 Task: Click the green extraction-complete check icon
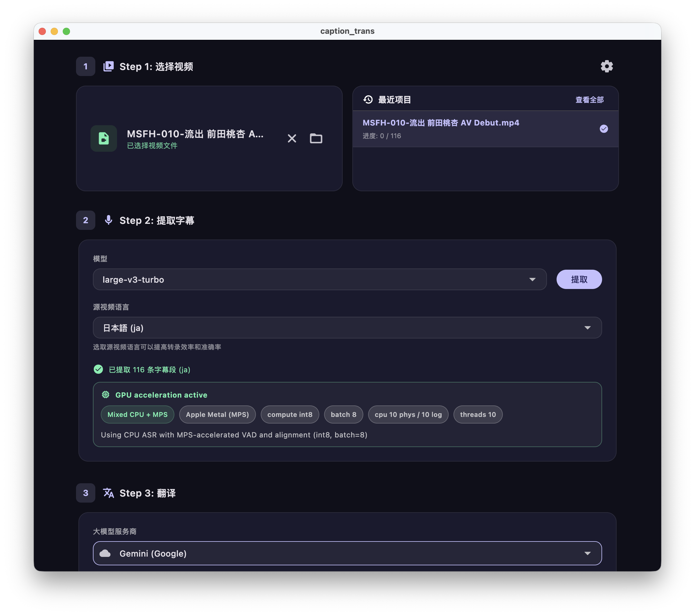[98, 369]
